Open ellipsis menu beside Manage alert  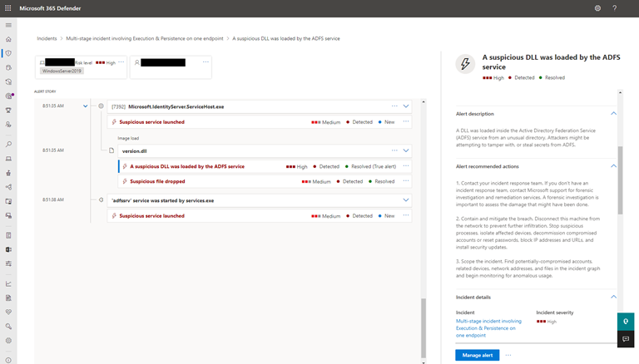(x=508, y=355)
